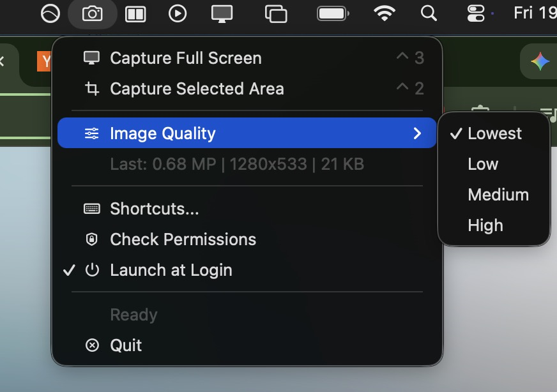Open the Image Quality submenu

[247, 133]
